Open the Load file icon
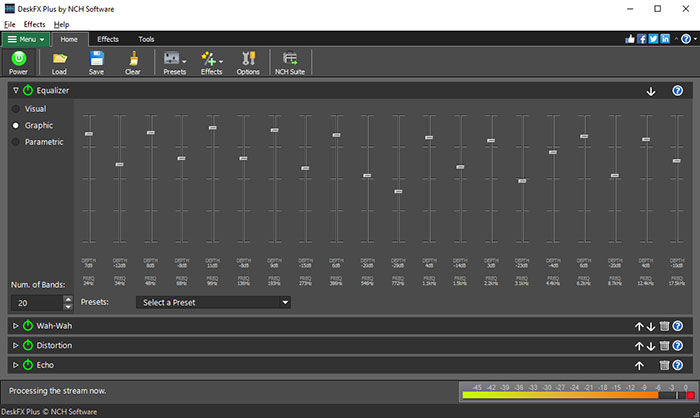The height and width of the screenshot is (418, 700). point(59,62)
